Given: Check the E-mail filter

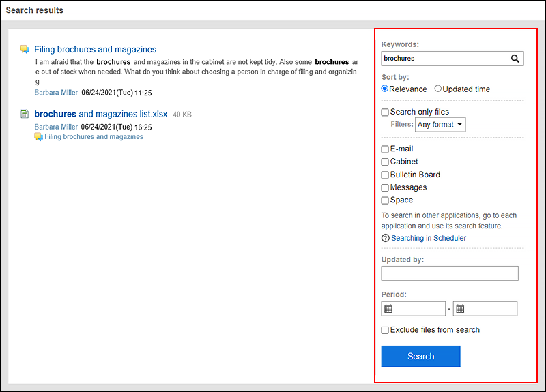Looking at the screenshot, I should (385, 149).
